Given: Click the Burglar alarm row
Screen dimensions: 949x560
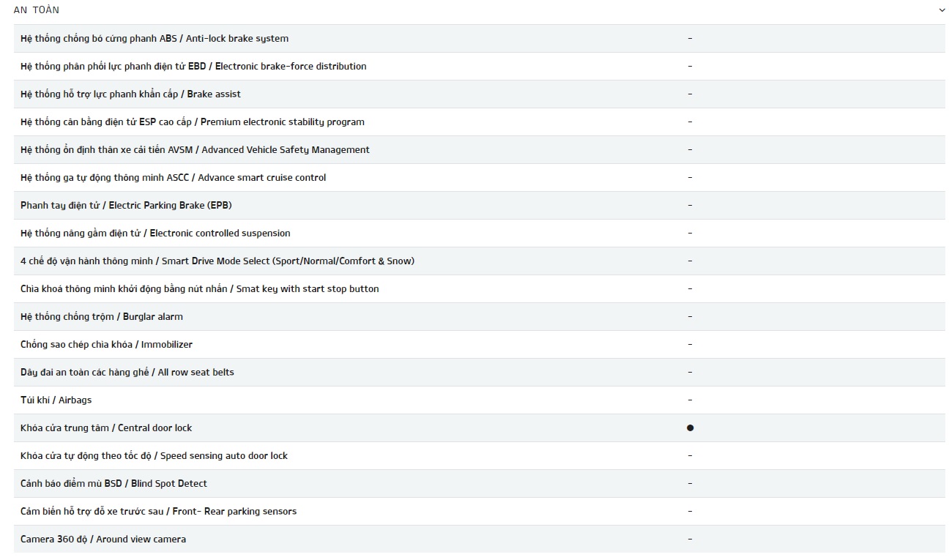Looking at the screenshot, I should tap(479, 316).
